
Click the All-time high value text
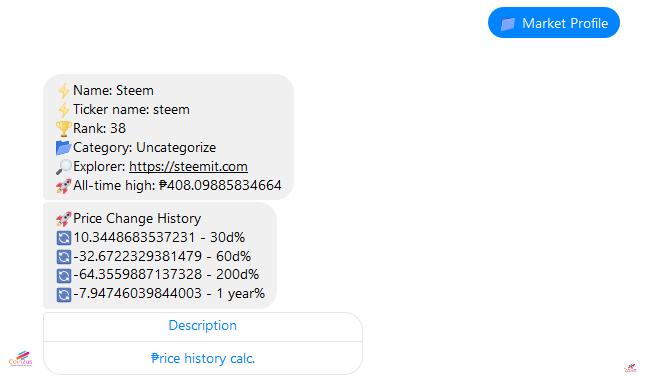tap(220, 185)
